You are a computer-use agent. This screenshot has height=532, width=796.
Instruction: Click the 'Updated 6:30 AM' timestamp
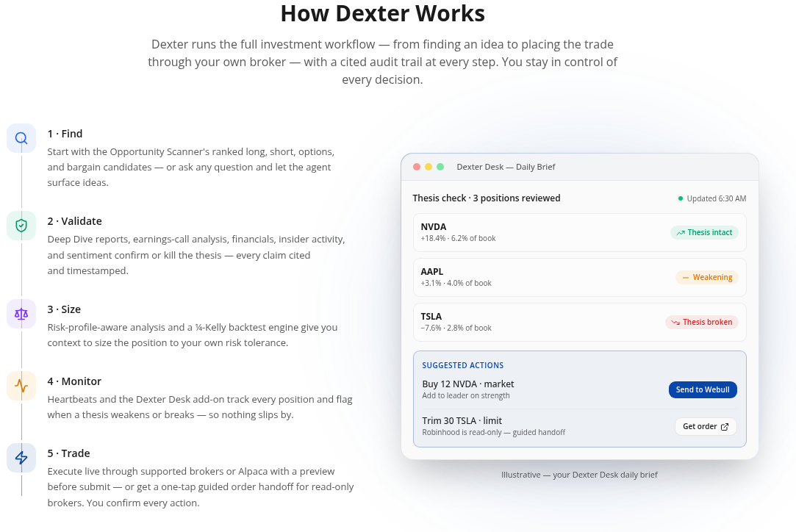717,198
